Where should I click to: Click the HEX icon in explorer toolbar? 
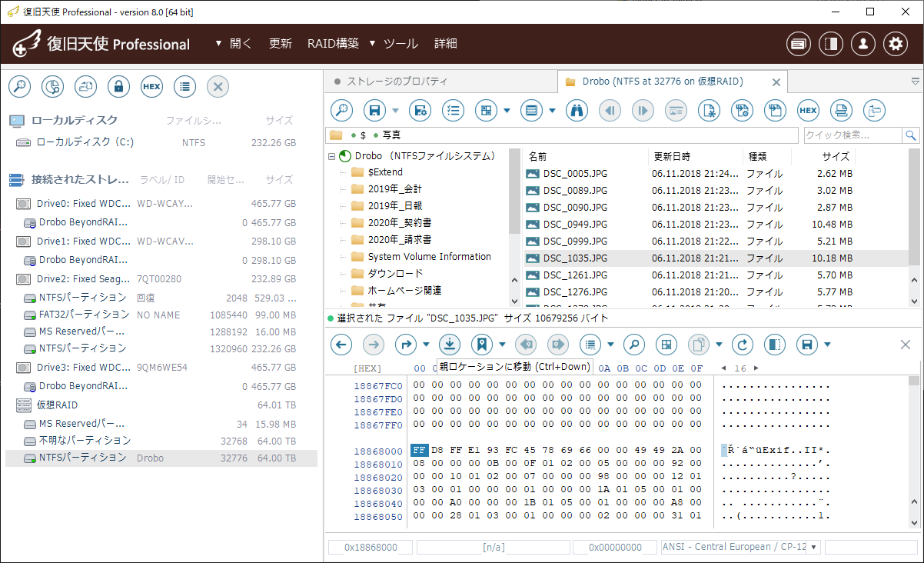coord(808,111)
